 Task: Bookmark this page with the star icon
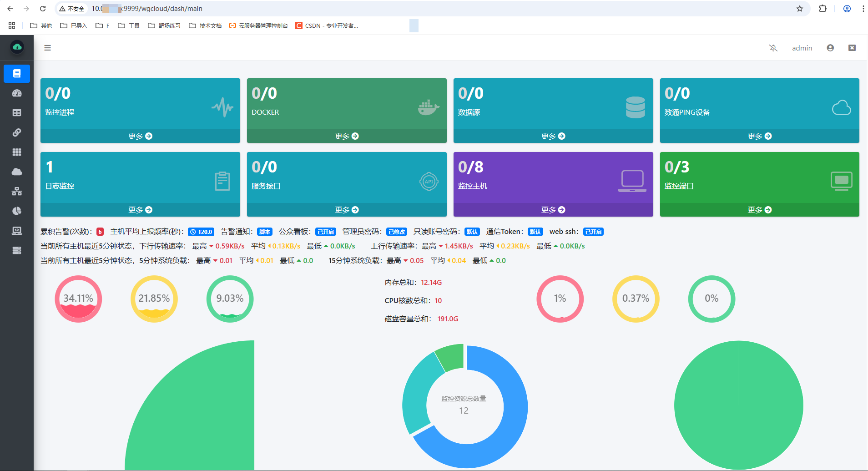tap(800, 9)
